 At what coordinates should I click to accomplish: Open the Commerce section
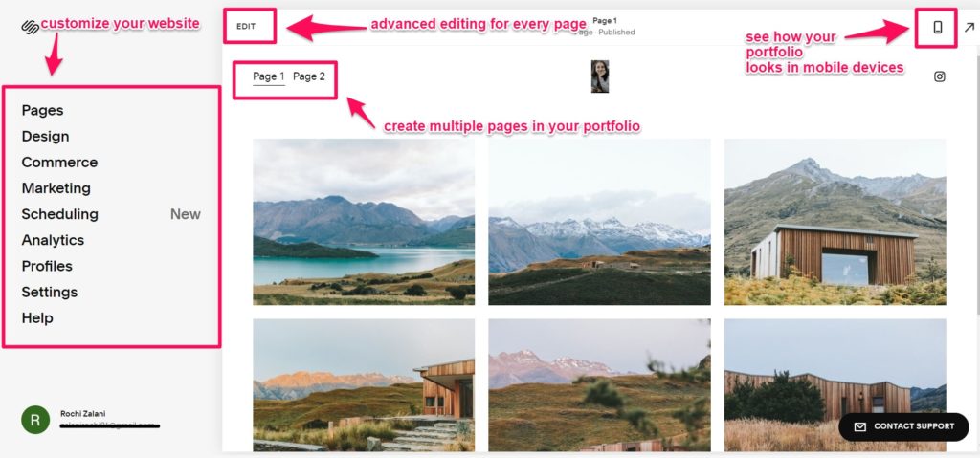[x=59, y=163]
